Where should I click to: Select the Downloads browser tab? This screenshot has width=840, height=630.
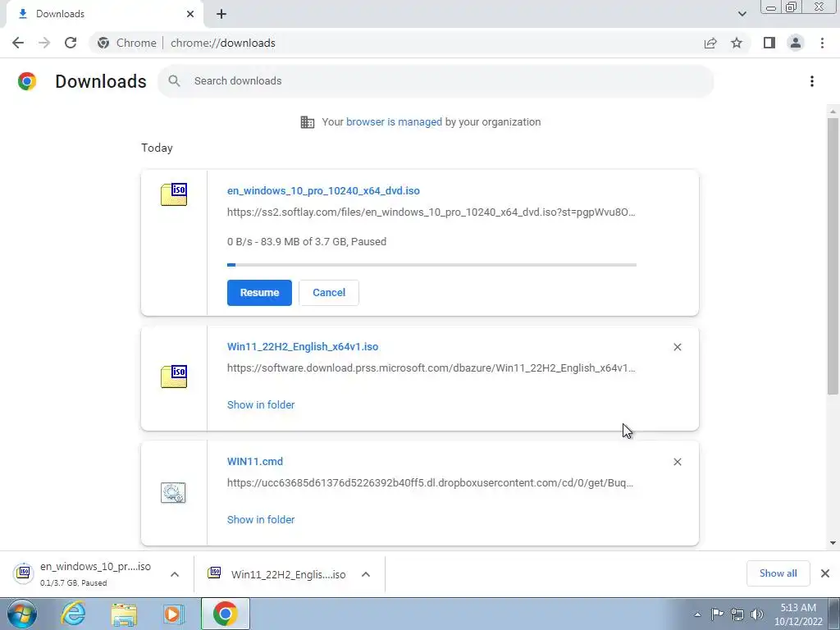pyautogui.click(x=105, y=14)
